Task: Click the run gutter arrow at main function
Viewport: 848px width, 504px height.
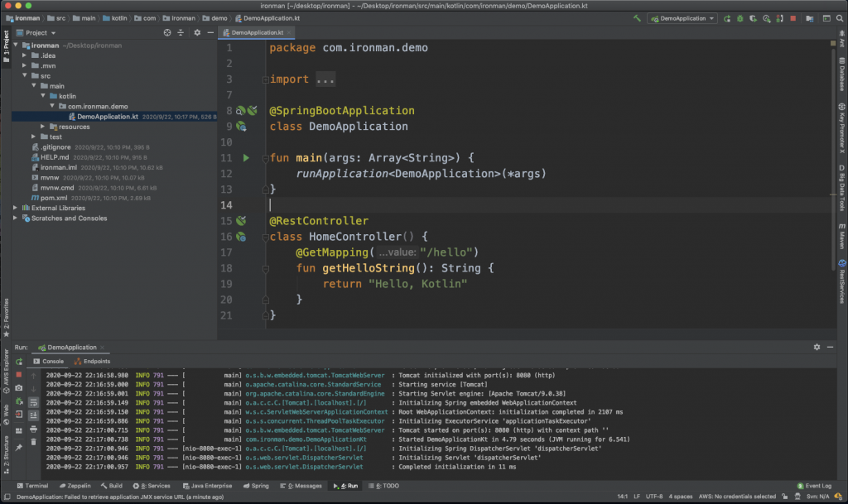Action: click(x=246, y=158)
